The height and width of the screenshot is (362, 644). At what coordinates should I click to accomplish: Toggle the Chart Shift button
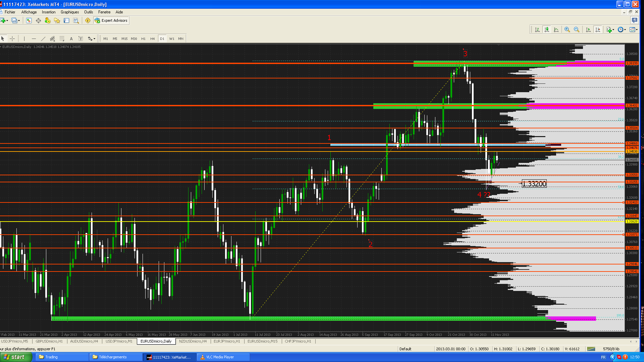(598, 29)
